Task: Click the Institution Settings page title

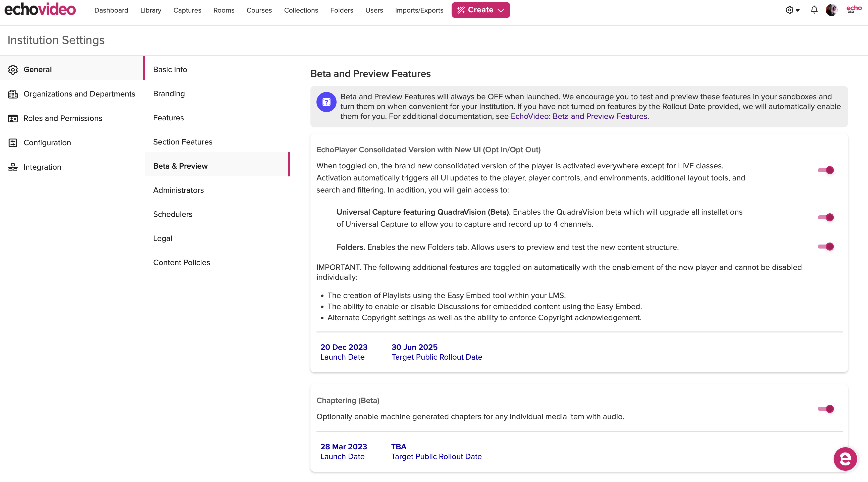Action: (x=56, y=40)
